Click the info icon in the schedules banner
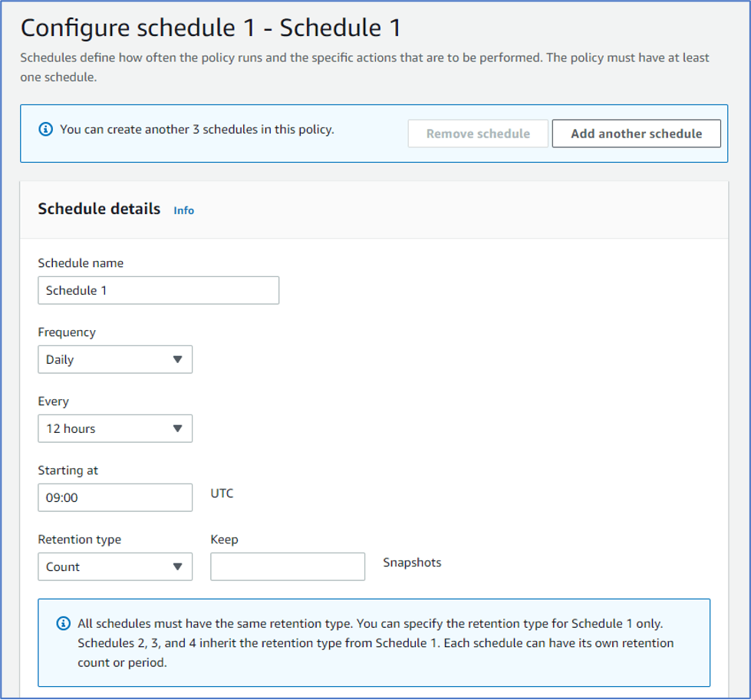Image resolution: width=751 pixels, height=700 pixels. tap(44, 130)
